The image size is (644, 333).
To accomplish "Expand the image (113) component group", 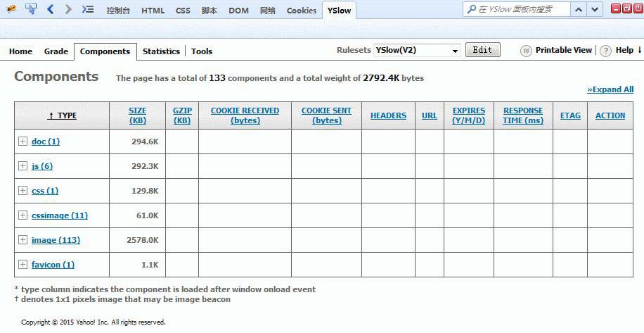I will point(22,240).
